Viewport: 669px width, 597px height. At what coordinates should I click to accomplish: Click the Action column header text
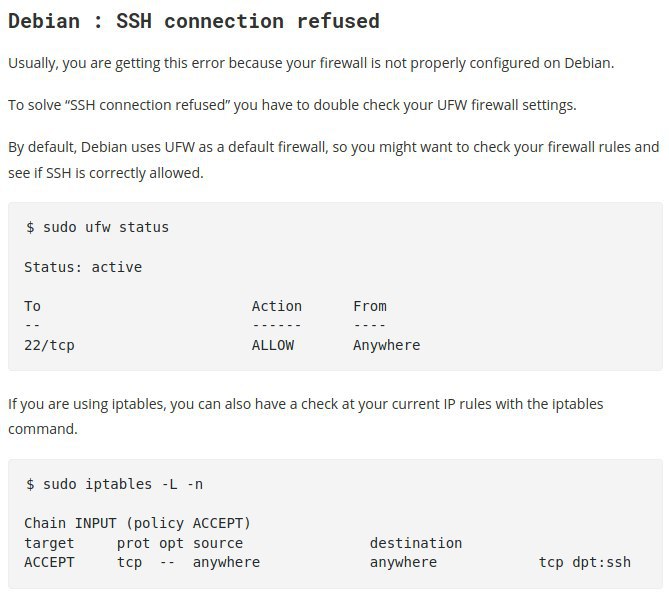click(x=277, y=306)
